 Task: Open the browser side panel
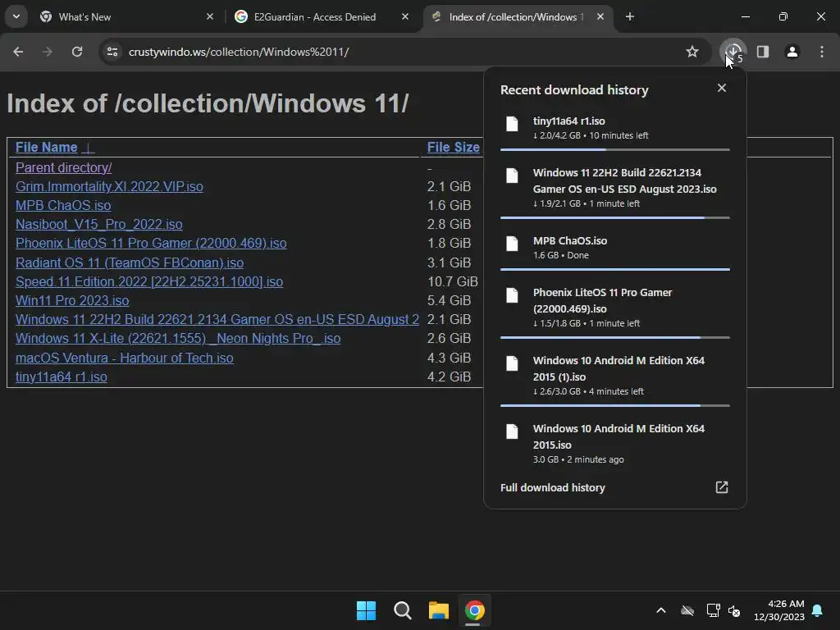pos(763,52)
